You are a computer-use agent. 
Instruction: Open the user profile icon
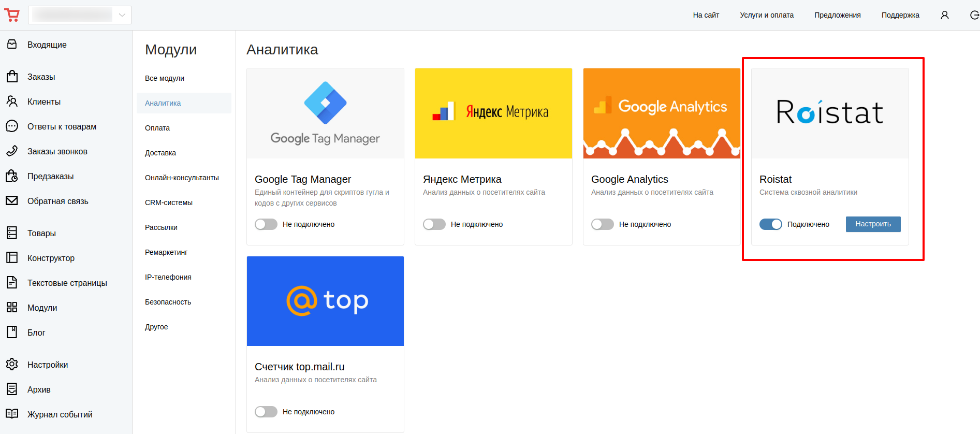pos(945,15)
